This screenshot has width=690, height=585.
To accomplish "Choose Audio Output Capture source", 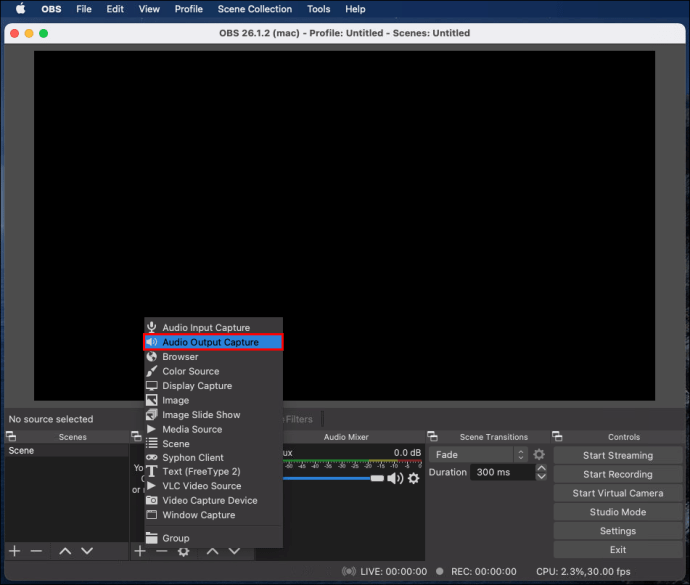I will pyautogui.click(x=213, y=342).
